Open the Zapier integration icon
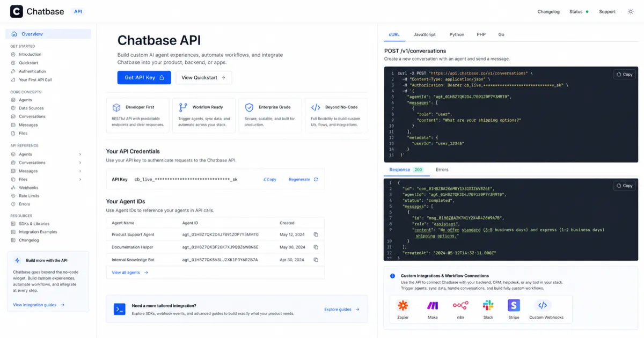The height and width of the screenshot is (338, 644). tap(403, 306)
